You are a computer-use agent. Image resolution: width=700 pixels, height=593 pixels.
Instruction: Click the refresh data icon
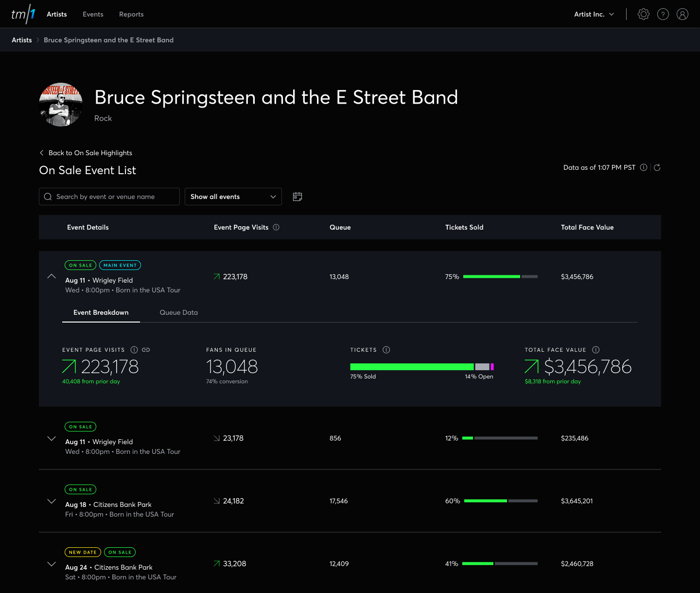click(x=657, y=167)
